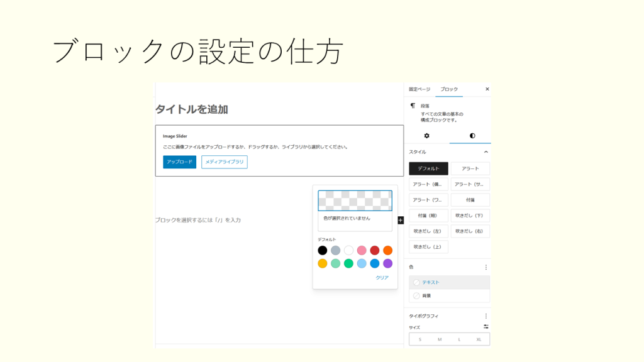Choose the XL font size option

(x=479, y=339)
